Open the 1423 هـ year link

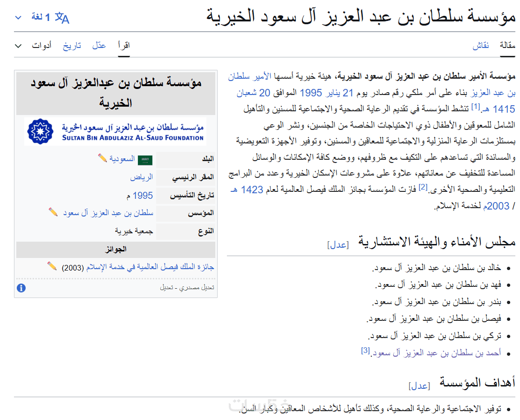coord(246,190)
